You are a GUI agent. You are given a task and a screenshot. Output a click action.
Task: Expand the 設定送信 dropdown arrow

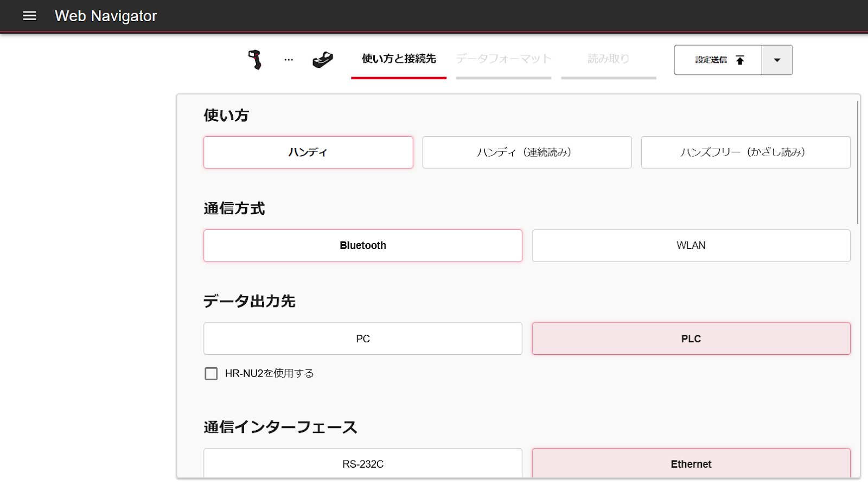pyautogui.click(x=777, y=60)
